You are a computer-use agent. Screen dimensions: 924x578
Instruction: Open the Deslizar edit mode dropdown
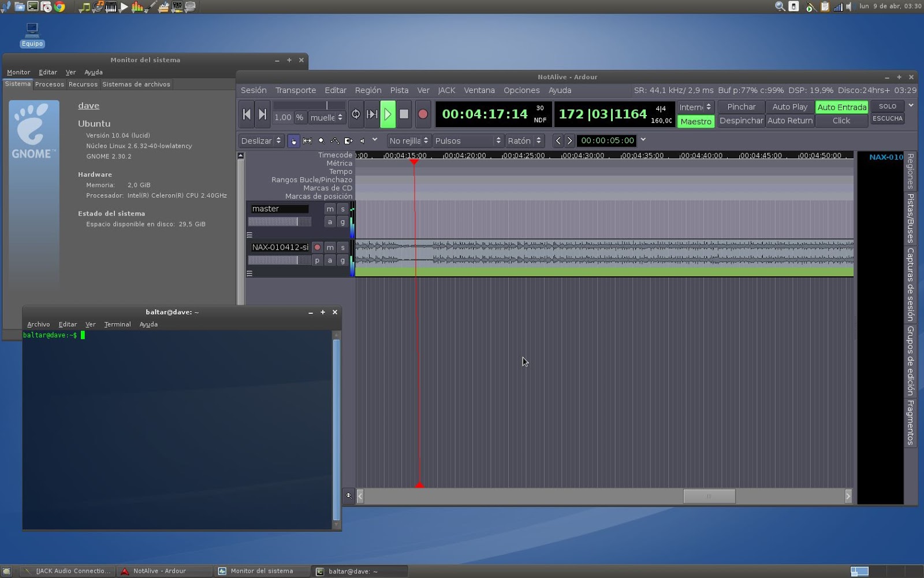[262, 140]
